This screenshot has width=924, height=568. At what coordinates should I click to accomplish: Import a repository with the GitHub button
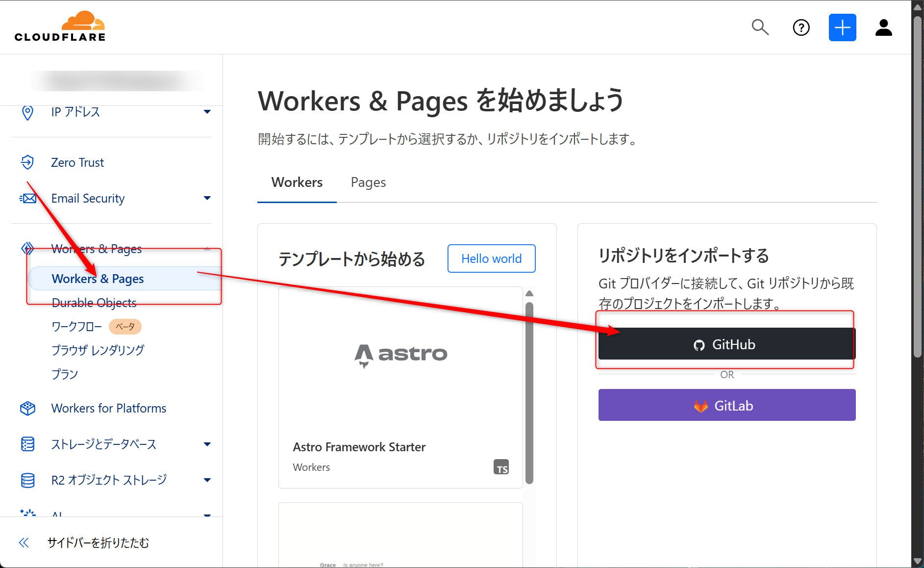click(727, 344)
